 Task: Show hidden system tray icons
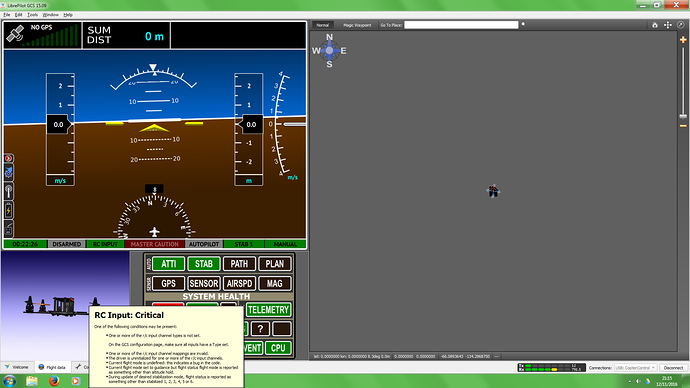[x=629, y=381]
